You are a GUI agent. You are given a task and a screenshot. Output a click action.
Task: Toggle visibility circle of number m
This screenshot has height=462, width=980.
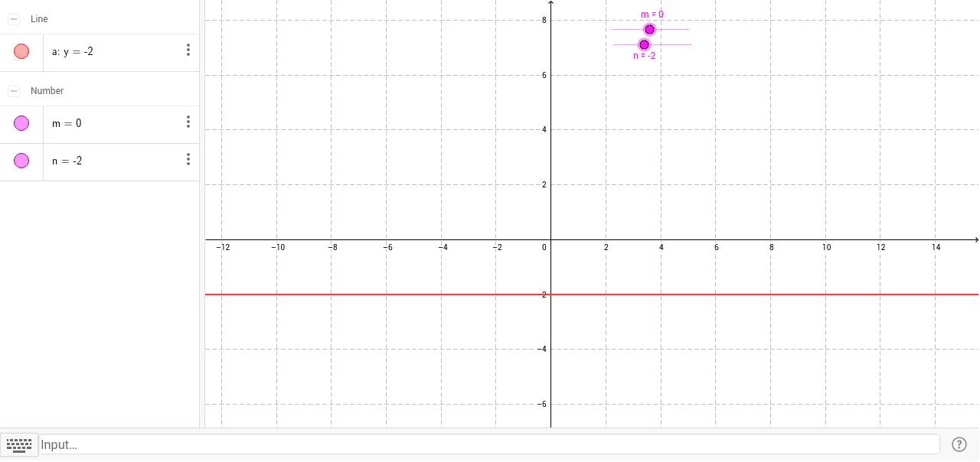(21, 123)
